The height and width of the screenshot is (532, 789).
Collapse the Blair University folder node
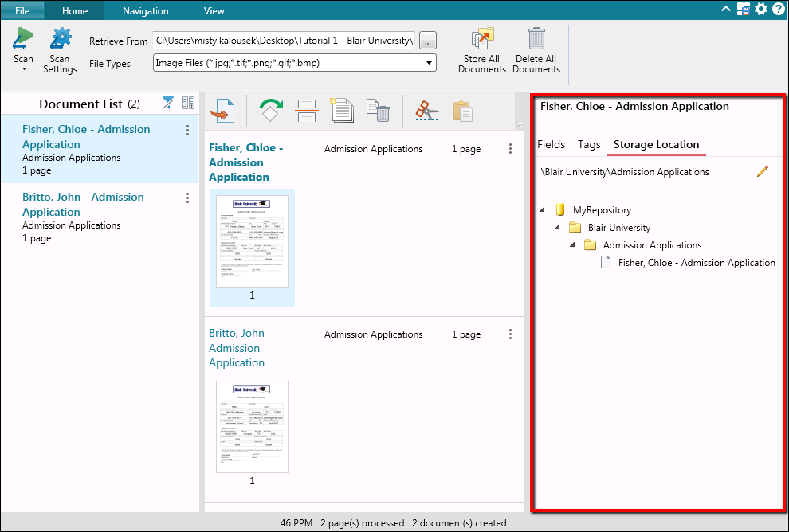pos(558,228)
